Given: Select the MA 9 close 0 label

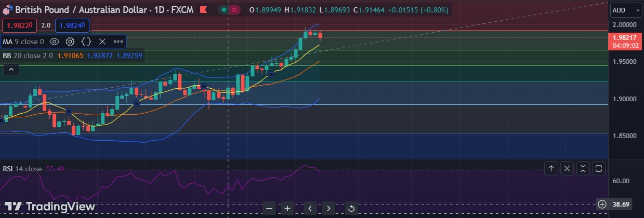Looking at the screenshot, I should click(23, 41).
